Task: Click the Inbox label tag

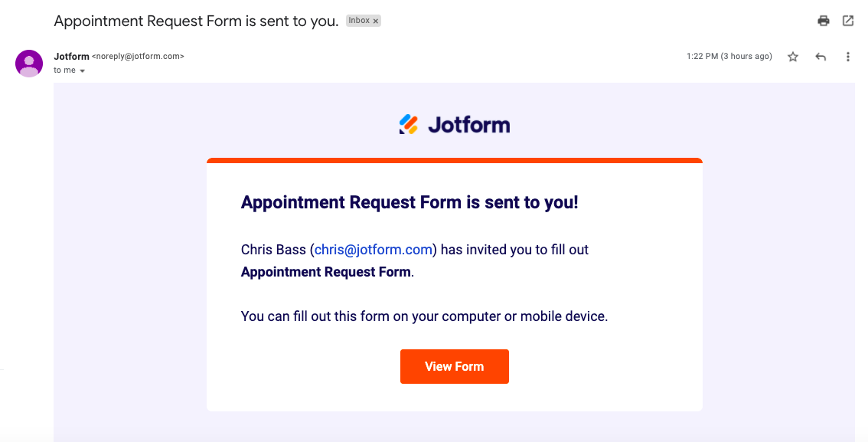Action: [358, 21]
